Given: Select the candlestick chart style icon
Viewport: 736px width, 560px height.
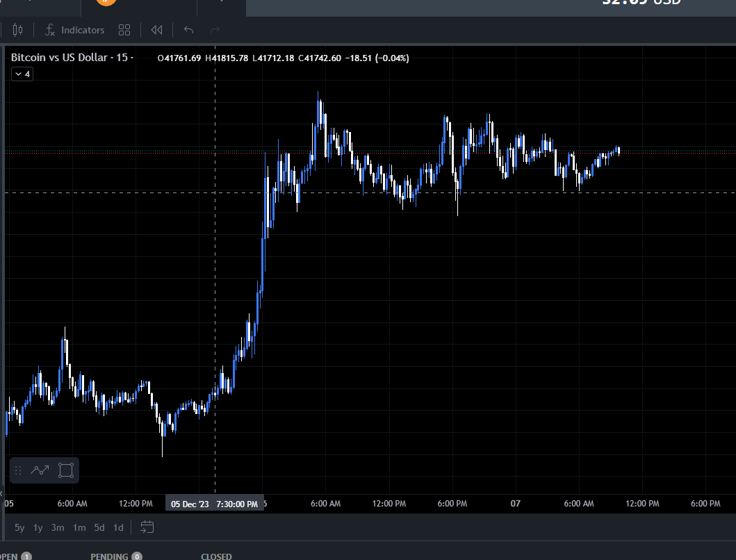Looking at the screenshot, I should 17,30.
